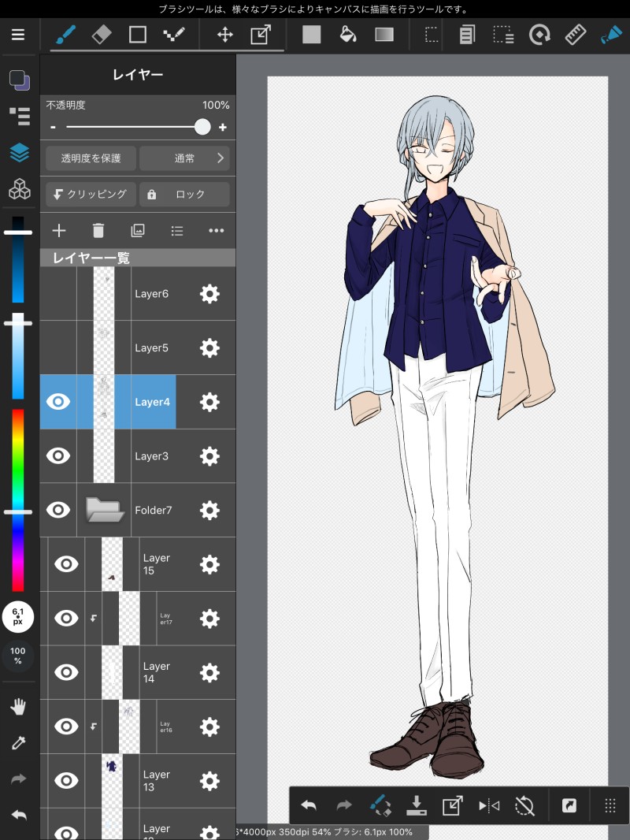Image resolution: width=630 pixels, height=840 pixels.
Task: Open the ruler/snap tool
Action: [576, 35]
